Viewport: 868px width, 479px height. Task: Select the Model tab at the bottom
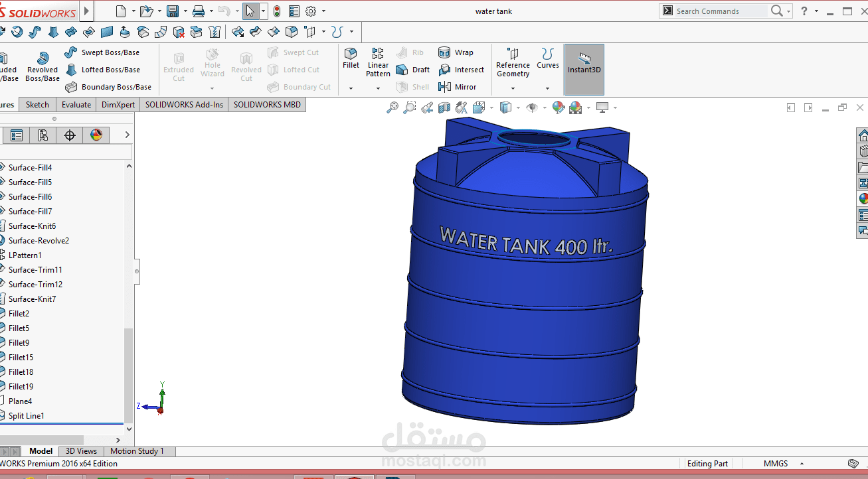[x=41, y=451]
